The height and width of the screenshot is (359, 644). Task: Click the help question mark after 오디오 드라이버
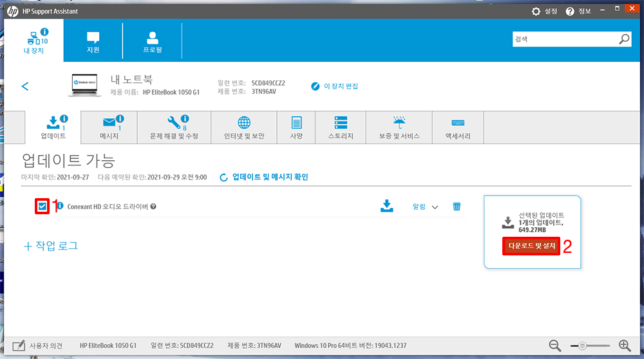(153, 207)
